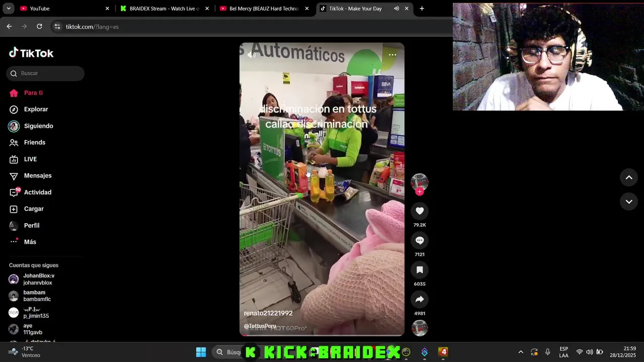
Task: Open the Windows Start menu
Action: pyautogui.click(x=201, y=352)
